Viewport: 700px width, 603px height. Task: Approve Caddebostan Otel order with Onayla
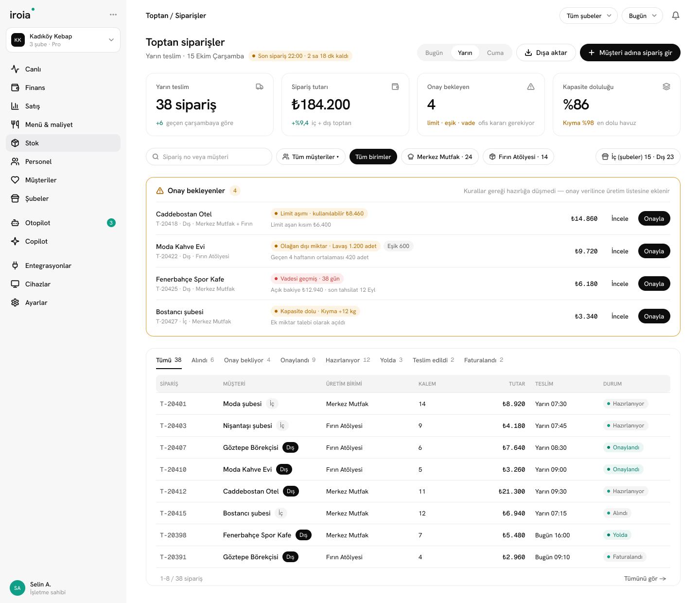pos(654,218)
